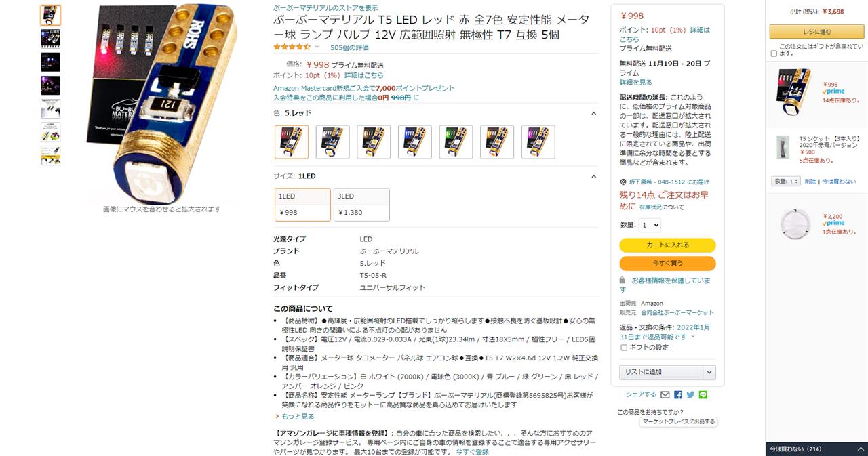Open star rating popover chevron
Viewport: 868px width, 456px height.
(317, 47)
